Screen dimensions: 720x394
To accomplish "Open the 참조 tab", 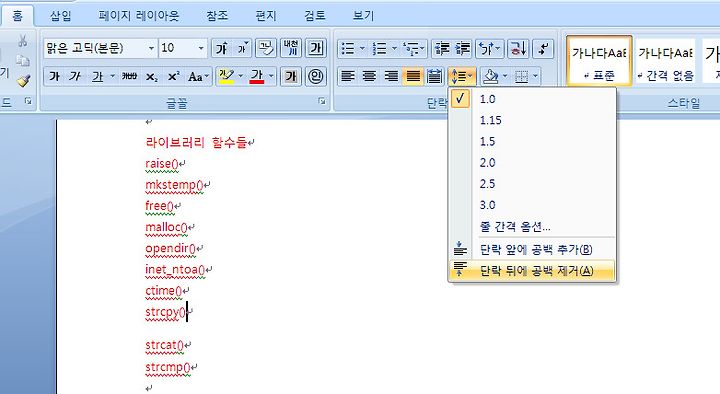I will point(217,16).
